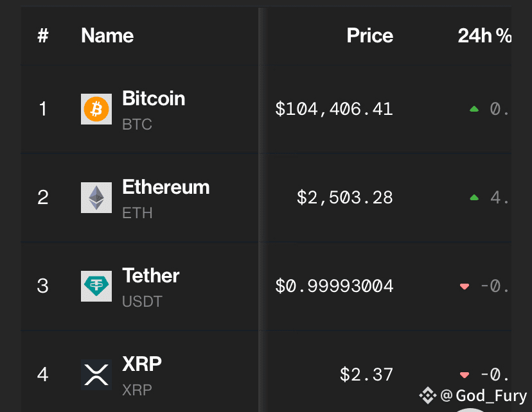The height and width of the screenshot is (412, 532).
Task: Click Bitcoin's green up arrow indicator
Action: click(x=474, y=110)
